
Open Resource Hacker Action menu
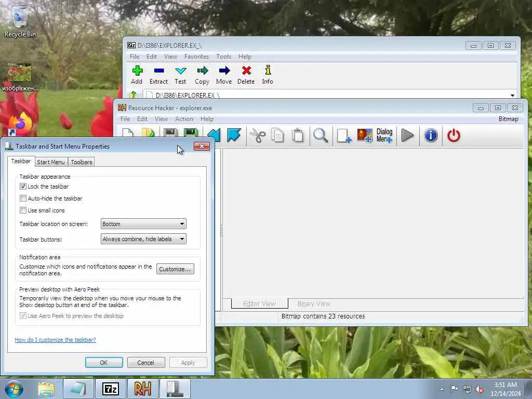pyautogui.click(x=184, y=119)
